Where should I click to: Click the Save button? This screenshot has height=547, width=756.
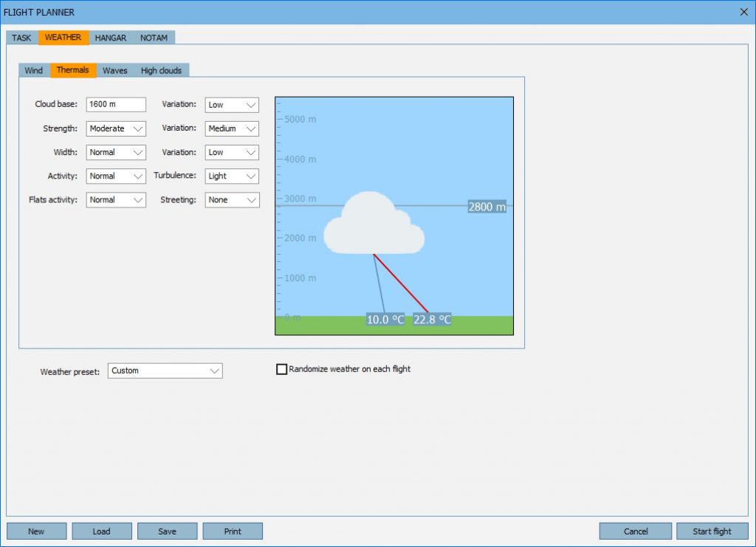tap(167, 531)
